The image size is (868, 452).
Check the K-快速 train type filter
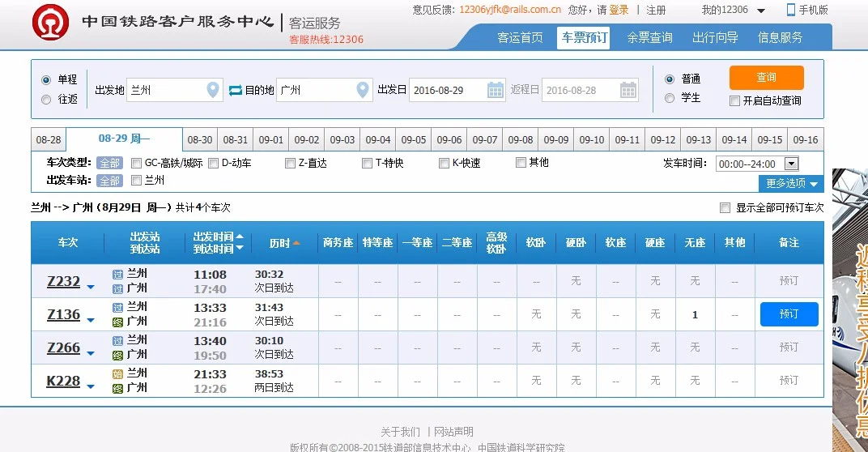[x=444, y=163]
